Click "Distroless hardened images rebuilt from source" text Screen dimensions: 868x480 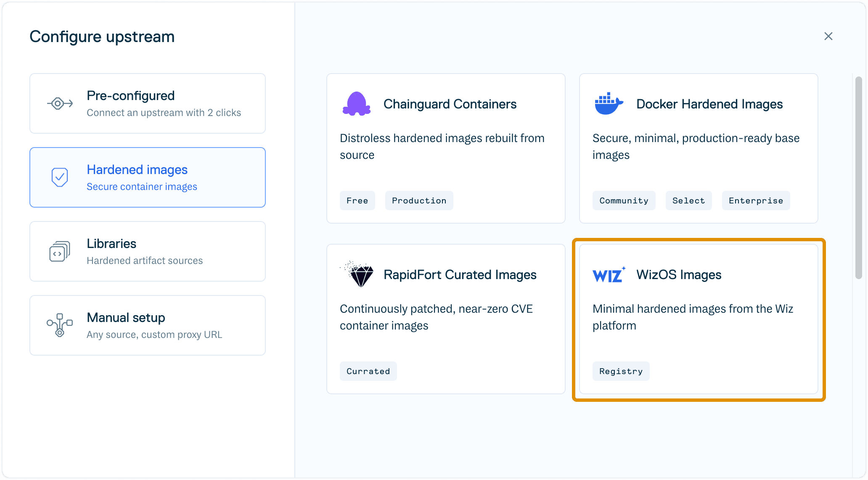(x=442, y=147)
